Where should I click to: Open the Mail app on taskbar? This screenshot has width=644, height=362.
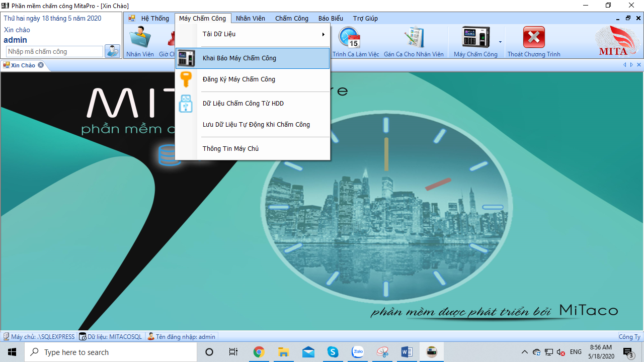pyautogui.click(x=308, y=352)
